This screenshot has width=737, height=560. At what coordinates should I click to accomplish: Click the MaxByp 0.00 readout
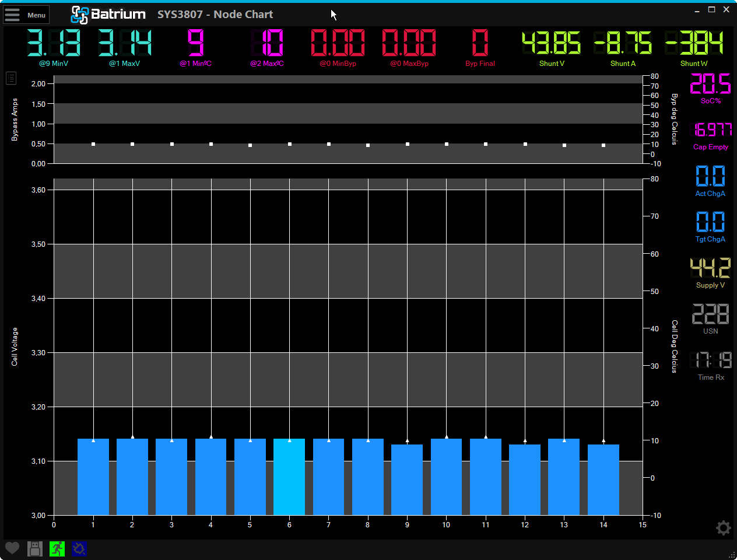[409, 48]
